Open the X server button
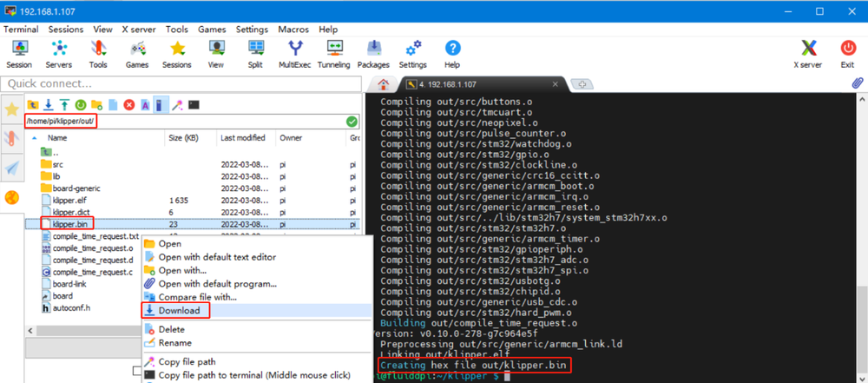 807,53
